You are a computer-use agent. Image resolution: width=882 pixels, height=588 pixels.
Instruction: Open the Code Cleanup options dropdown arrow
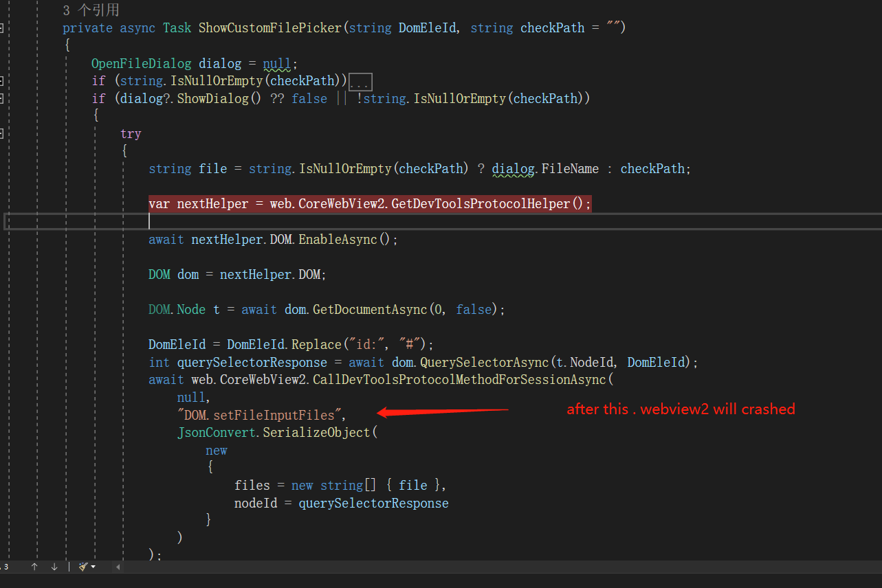tap(93, 566)
